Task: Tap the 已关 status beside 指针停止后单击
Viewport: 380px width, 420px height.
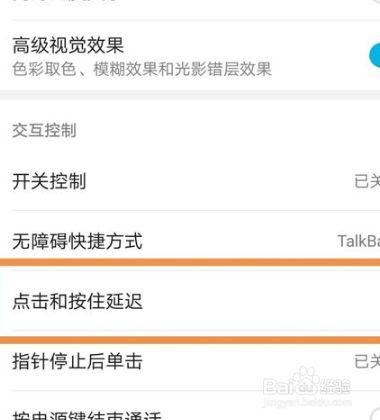Action: [367, 362]
